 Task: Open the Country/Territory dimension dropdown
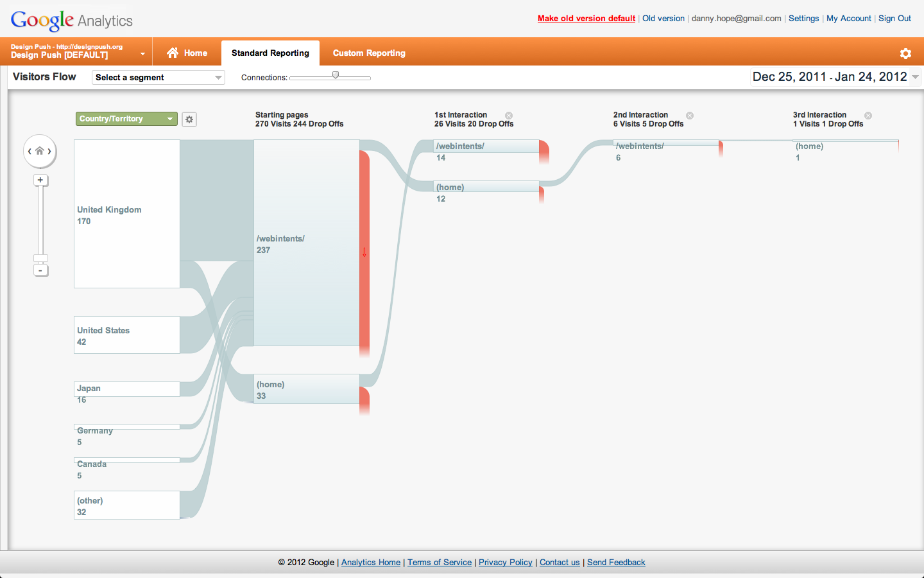coord(126,119)
